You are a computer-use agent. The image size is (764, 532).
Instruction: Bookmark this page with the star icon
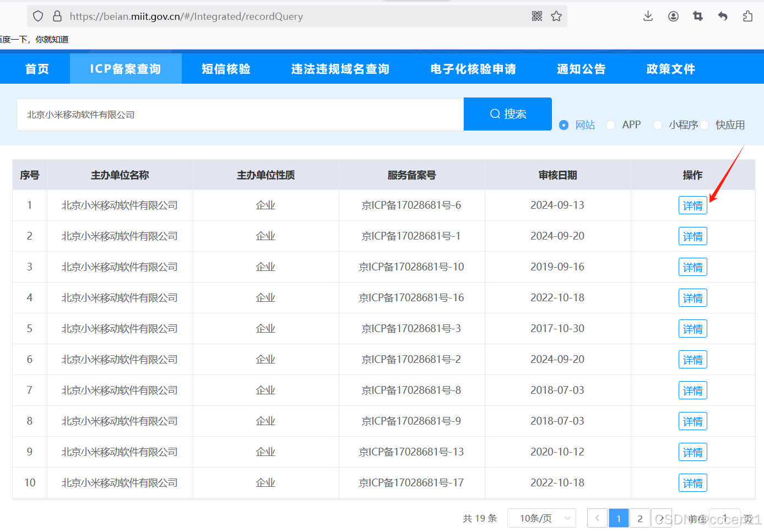[x=556, y=17]
